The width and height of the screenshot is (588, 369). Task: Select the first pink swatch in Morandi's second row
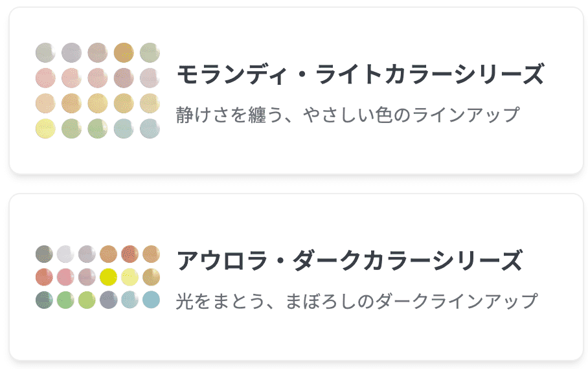click(45, 78)
